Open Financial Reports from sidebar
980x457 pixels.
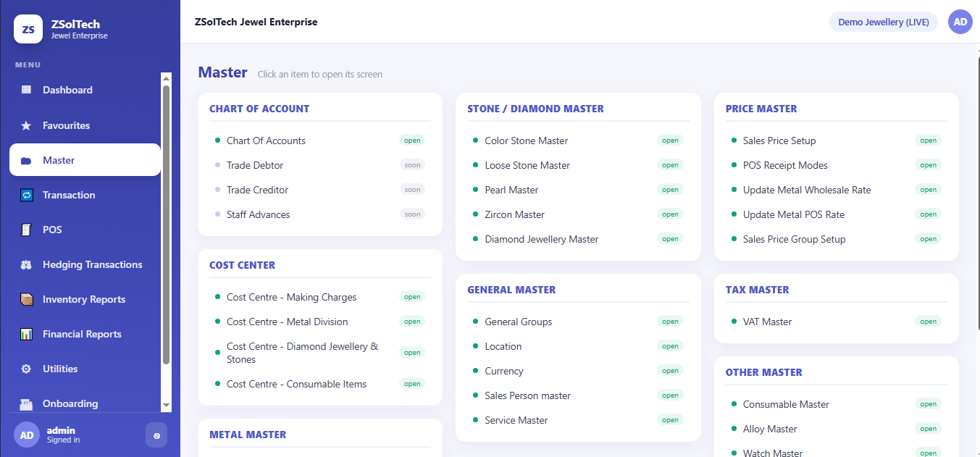(x=85, y=334)
